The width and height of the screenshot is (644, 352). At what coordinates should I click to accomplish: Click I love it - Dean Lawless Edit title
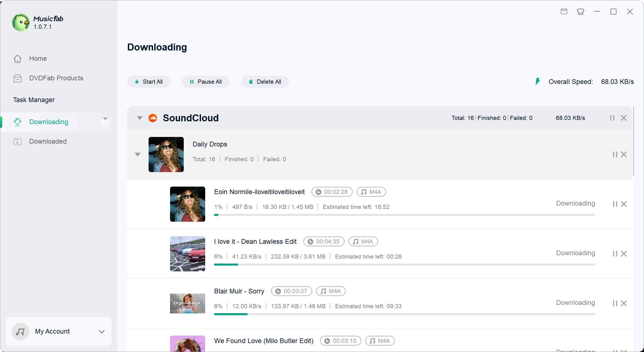[255, 242]
